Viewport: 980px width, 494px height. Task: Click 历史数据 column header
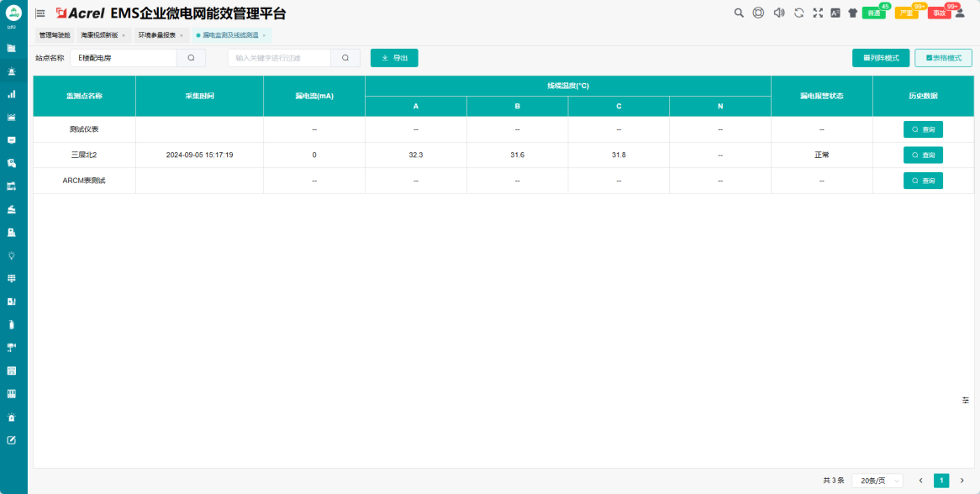923,96
